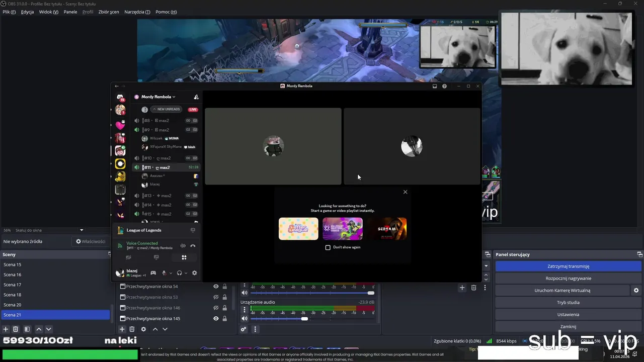Adjust the upper audio mixer volume slider

pyautogui.click(x=312, y=293)
